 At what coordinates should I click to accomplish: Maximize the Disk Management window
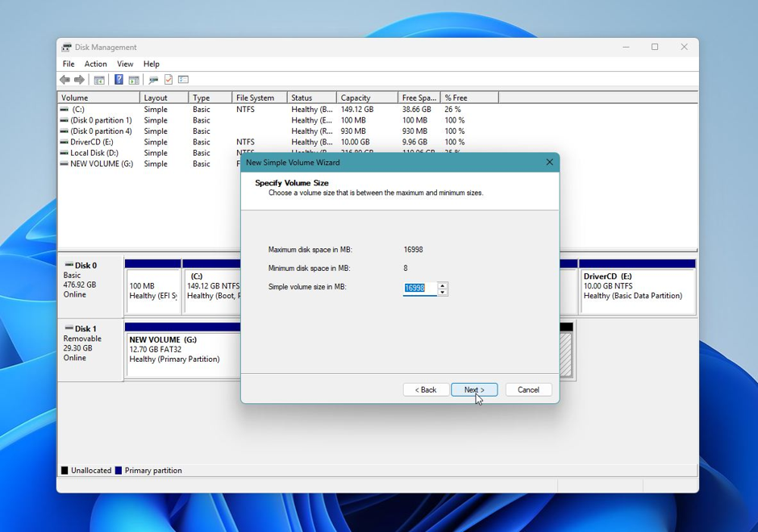[655, 47]
